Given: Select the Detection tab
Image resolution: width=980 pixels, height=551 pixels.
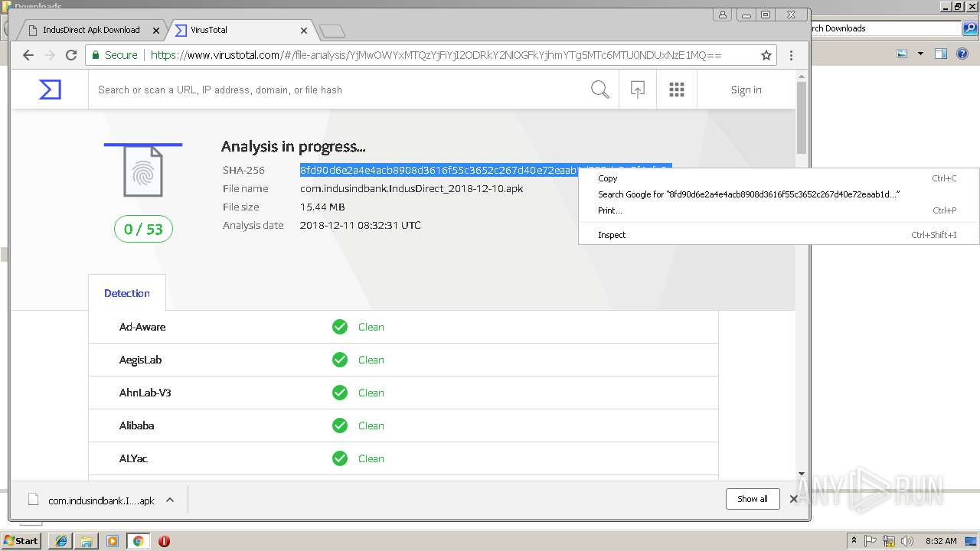Looking at the screenshot, I should [x=127, y=293].
